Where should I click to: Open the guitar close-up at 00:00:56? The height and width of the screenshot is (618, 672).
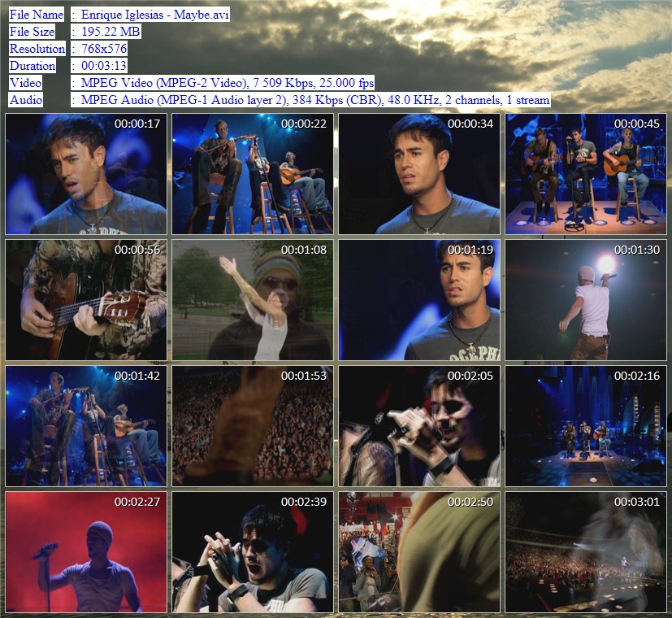click(x=86, y=300)
